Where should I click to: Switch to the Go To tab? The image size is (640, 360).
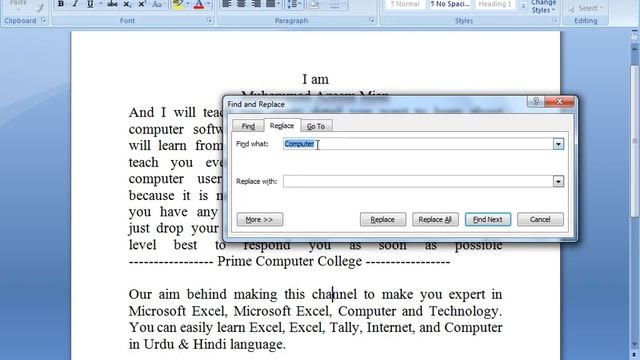[x=316, y=126]
